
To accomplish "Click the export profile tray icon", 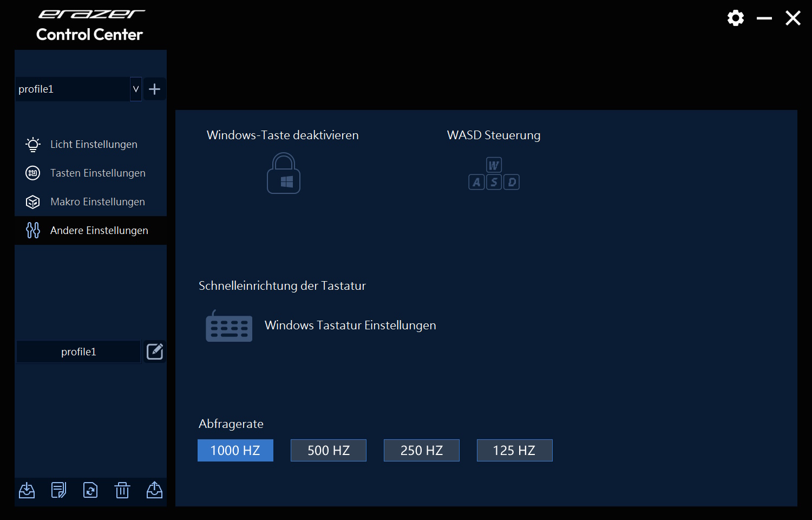I will [x=154, y=490].
